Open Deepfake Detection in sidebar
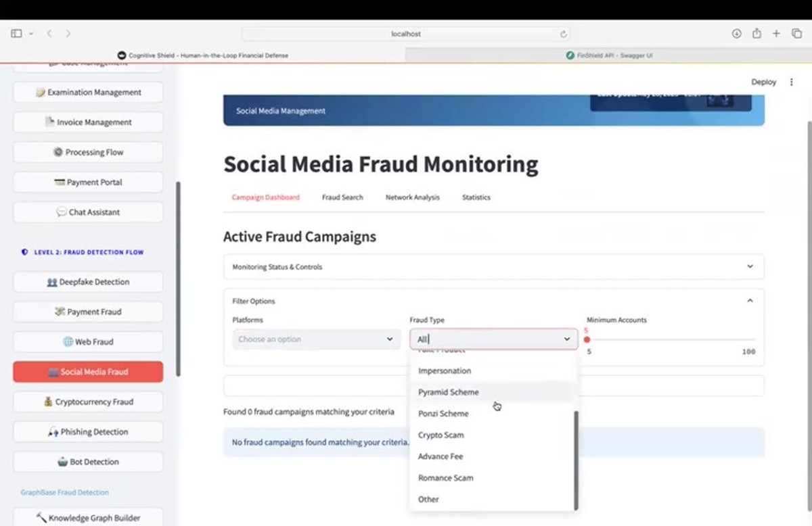This screenshot has height=526, width=812. click(x=88, y=282)
